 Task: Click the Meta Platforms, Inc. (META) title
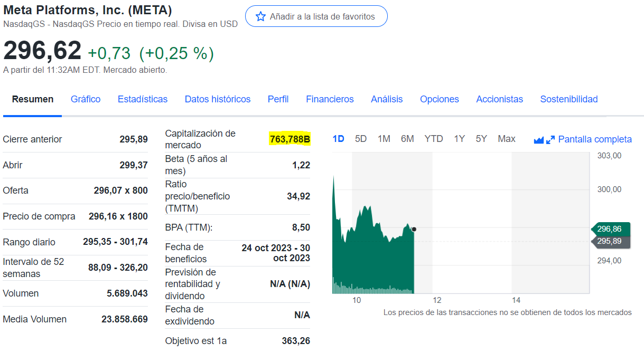(87, 10)
